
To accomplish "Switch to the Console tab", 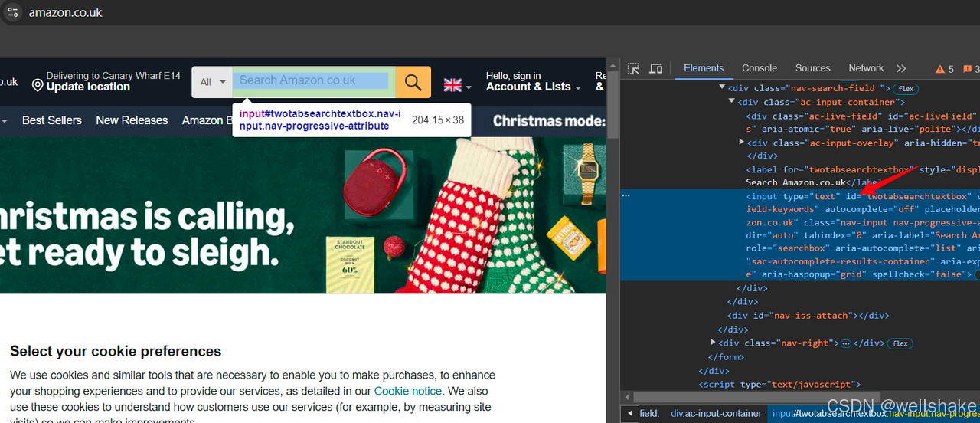I will tap(759, 68).
